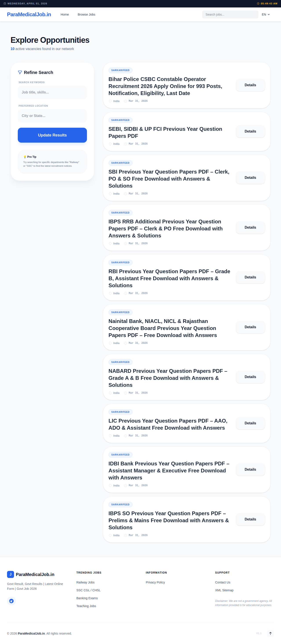
Task: Click the Railway Jobs trending link
Action: click(85, 582)
